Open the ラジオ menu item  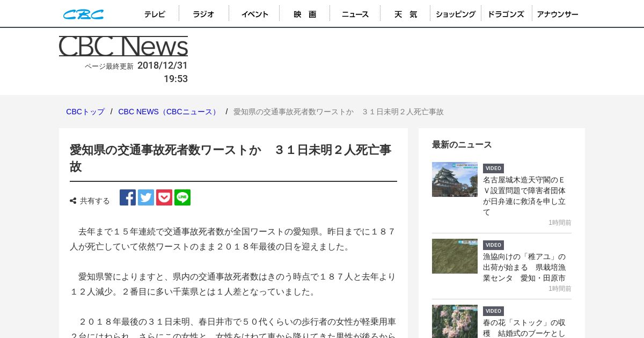pos(204,14)
